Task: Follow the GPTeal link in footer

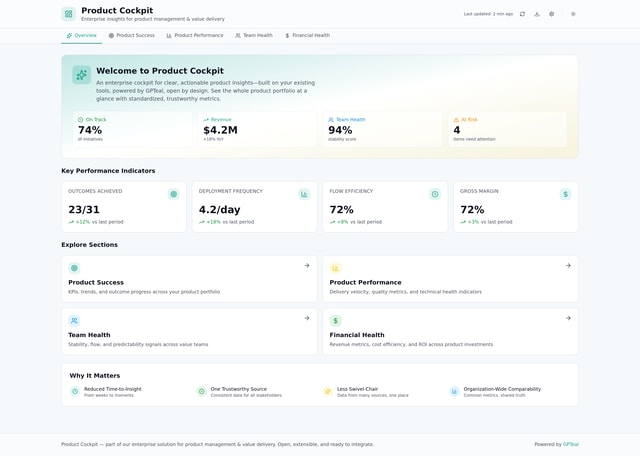Action: [x=570, y=444]
